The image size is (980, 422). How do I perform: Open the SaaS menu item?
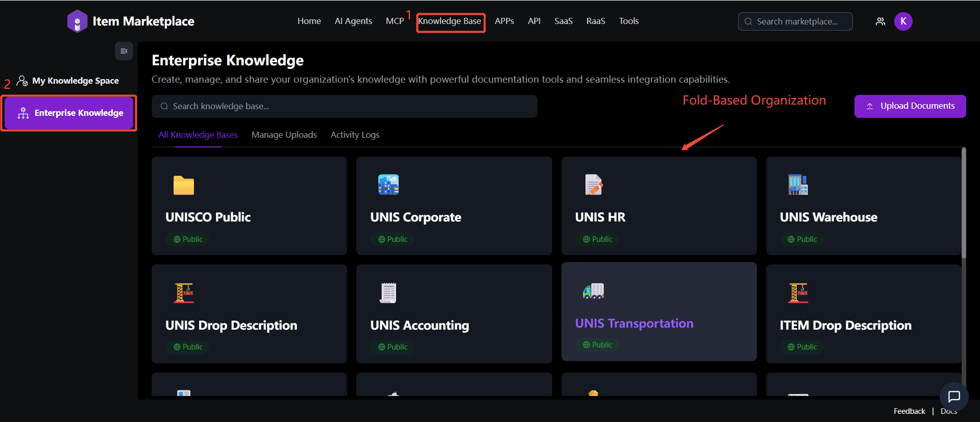(x=563, y=21)
